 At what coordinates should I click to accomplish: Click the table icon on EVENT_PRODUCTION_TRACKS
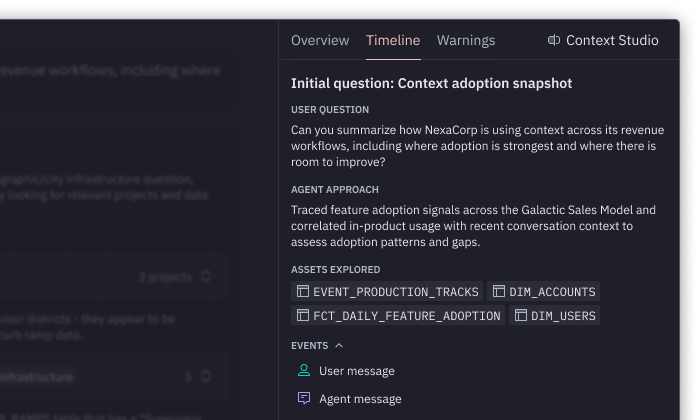pyautogui.click(x=302, y=292)
